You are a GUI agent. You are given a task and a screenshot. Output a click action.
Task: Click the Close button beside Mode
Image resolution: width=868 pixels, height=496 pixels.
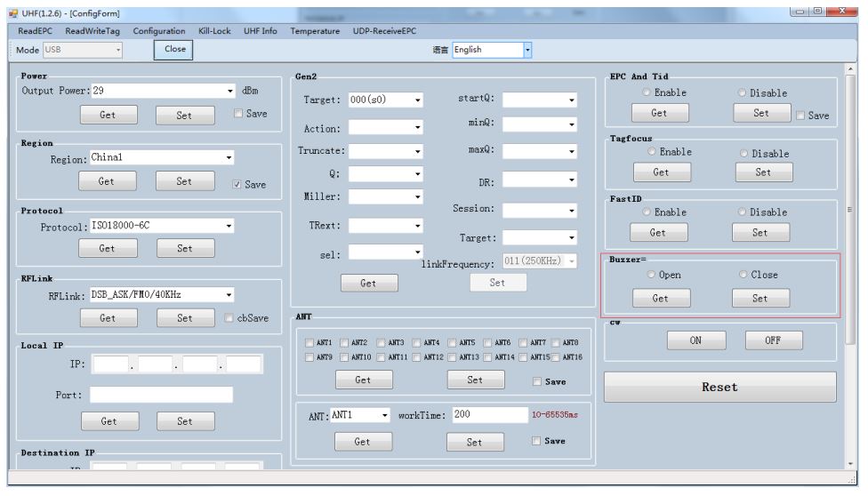174,50
